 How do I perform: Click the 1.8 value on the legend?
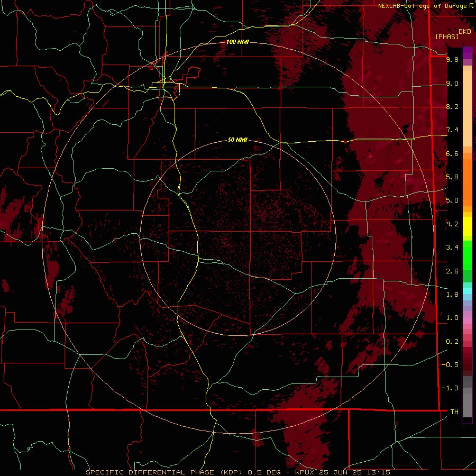point(452,295)
